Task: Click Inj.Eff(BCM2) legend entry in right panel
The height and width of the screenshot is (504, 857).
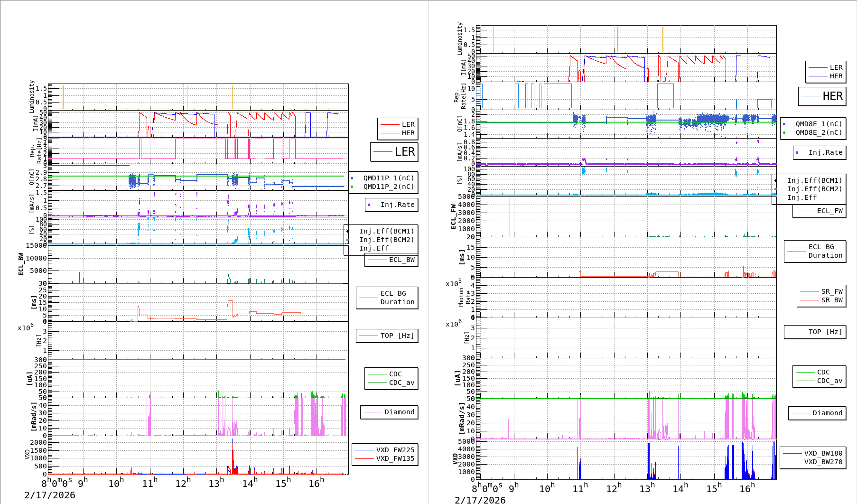Action: click(814, 189)
